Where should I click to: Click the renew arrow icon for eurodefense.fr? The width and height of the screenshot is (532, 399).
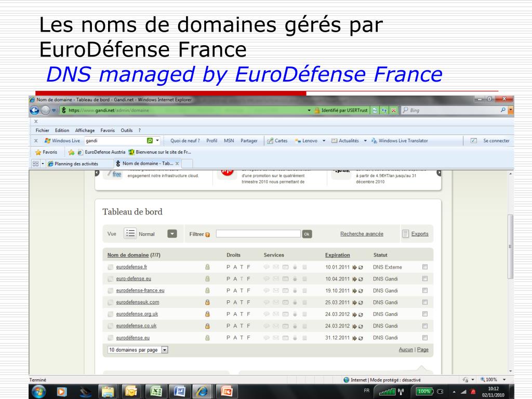354,268
